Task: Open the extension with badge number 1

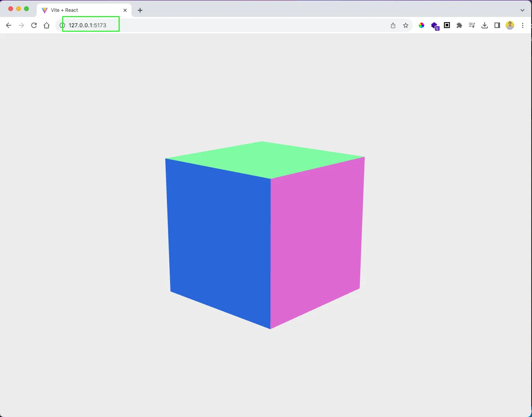Action: [435, 26]
